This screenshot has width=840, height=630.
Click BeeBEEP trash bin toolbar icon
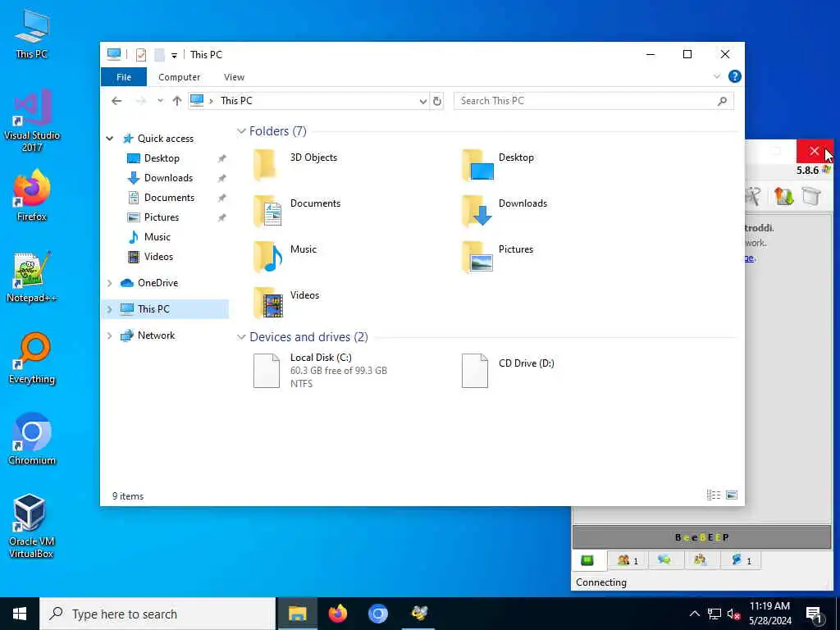[x=811, y=196]
